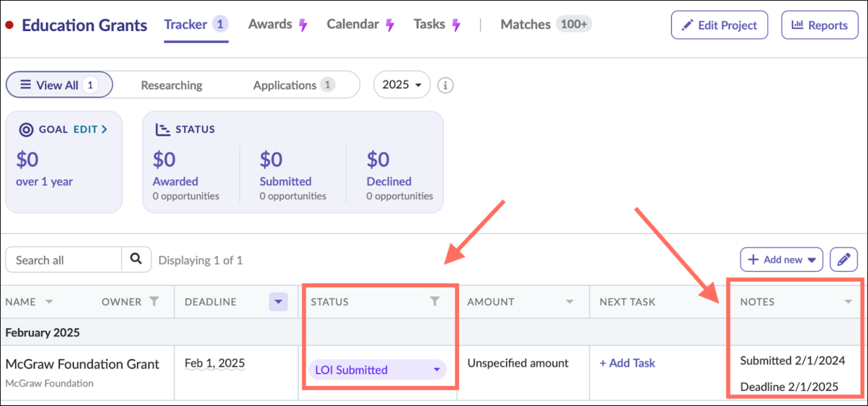868x406 pixels.
Task: Open the Add new dropdown button
Action: pos(781,259)
